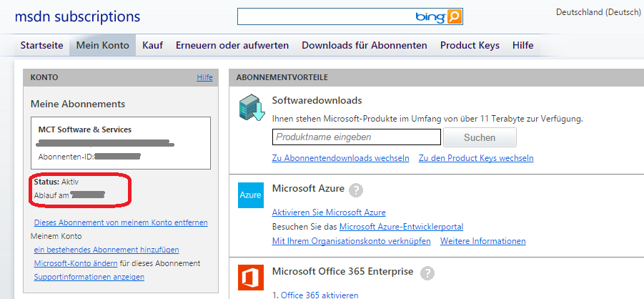Focus the Produktname eingeben field
644x299 pixels.
357,137
